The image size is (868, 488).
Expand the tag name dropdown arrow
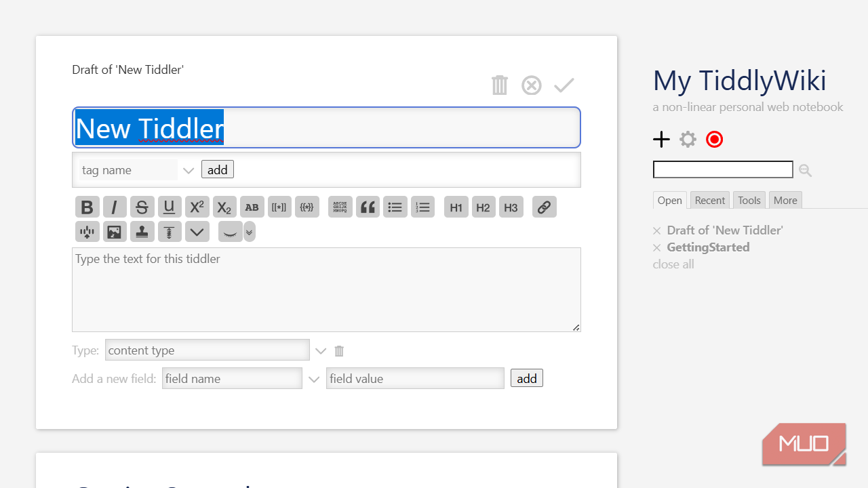point(189,170)
